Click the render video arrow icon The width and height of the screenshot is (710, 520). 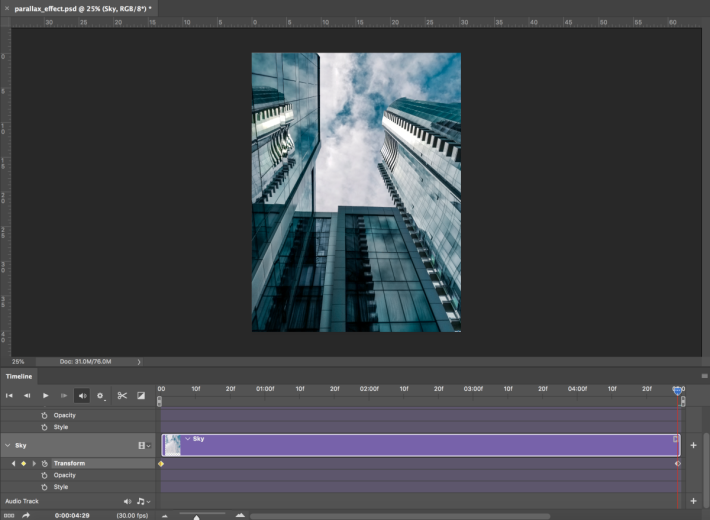(x=26, y=515)
